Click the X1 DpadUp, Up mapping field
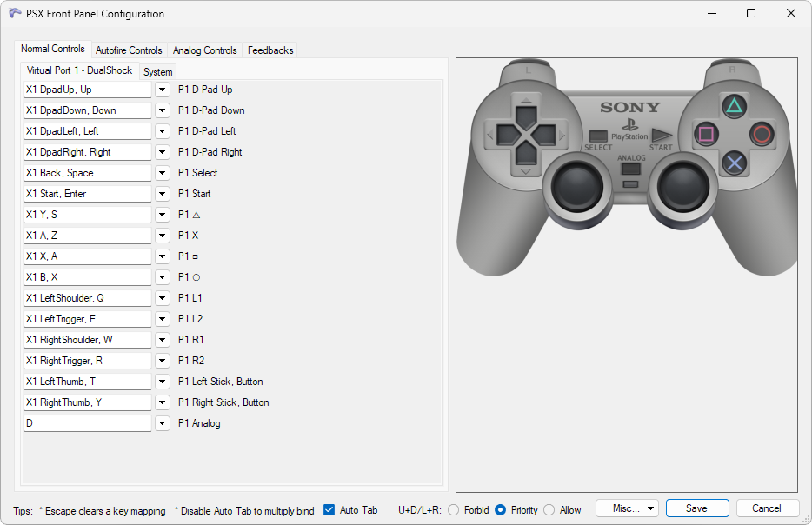This screenshot has width=812, height=525. coord(88,90)
